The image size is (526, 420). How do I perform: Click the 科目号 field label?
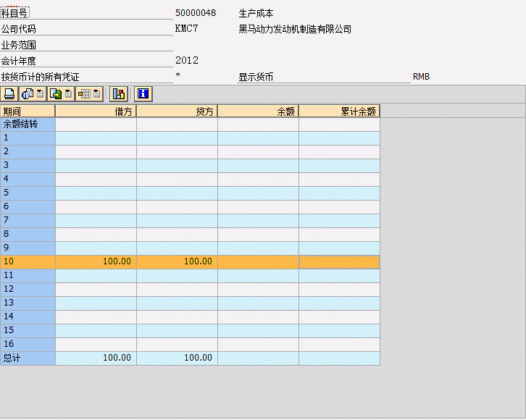(14, 14)
